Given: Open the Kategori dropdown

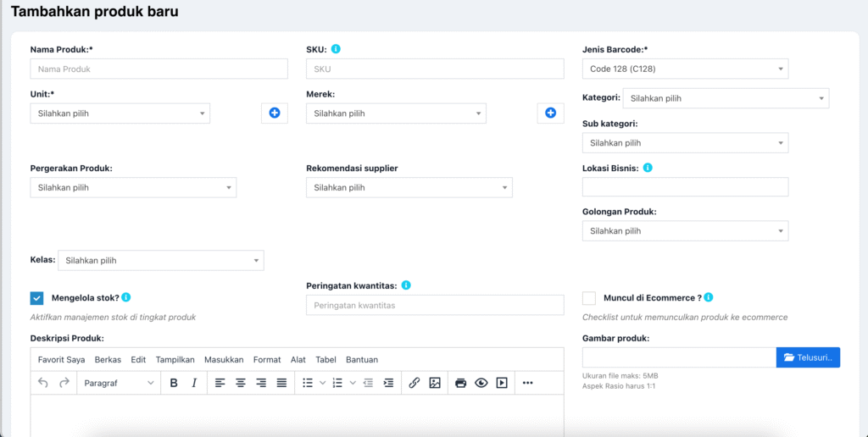Looking at the screenshot, I should [x=726, y=98].
